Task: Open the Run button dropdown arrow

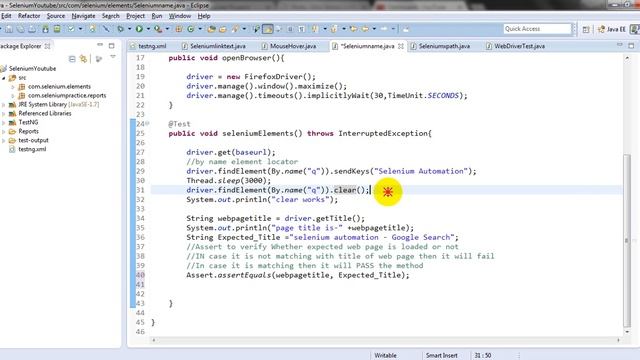Action: pos(148,29)
